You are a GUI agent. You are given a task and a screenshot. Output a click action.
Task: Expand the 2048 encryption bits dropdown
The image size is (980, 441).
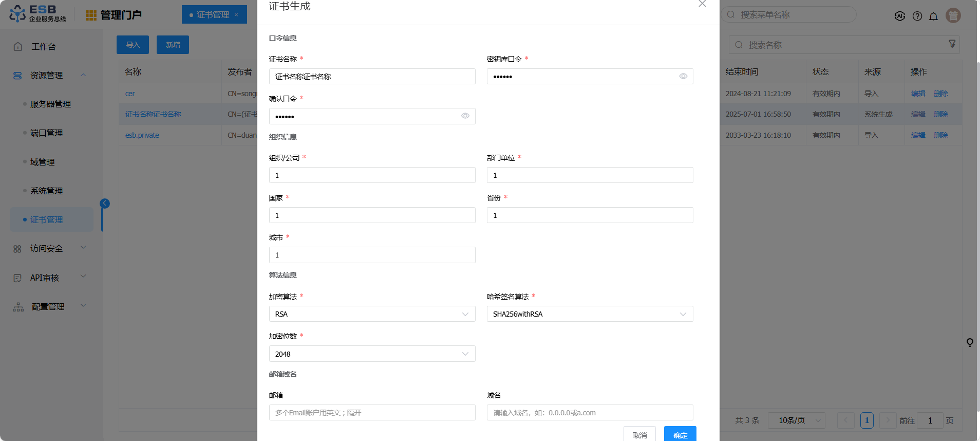372,354
